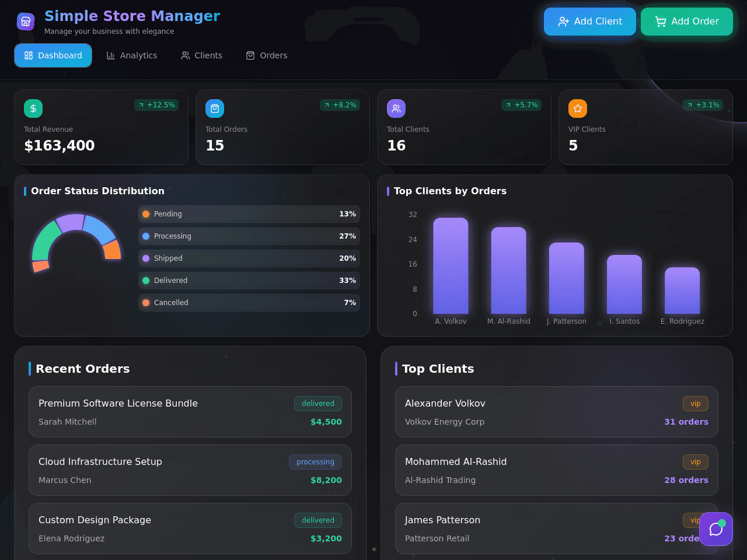
Task: Click the +5.7% clients trend badge
Action: (x=522, y=105)
